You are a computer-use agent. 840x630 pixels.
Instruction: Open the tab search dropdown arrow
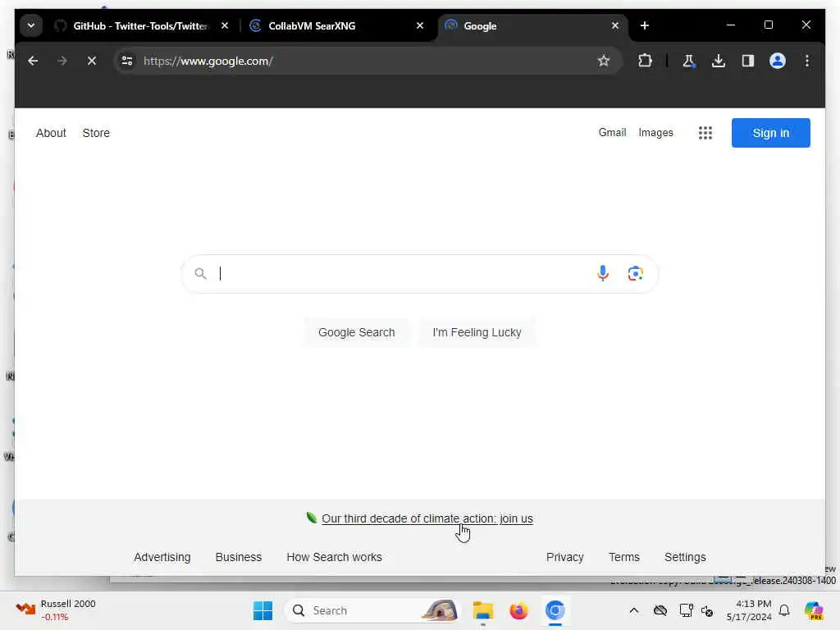click(x=31, y=25)
